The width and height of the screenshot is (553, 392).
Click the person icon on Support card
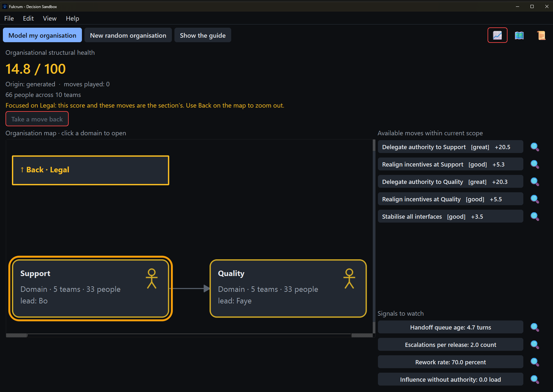coord(152,279)
